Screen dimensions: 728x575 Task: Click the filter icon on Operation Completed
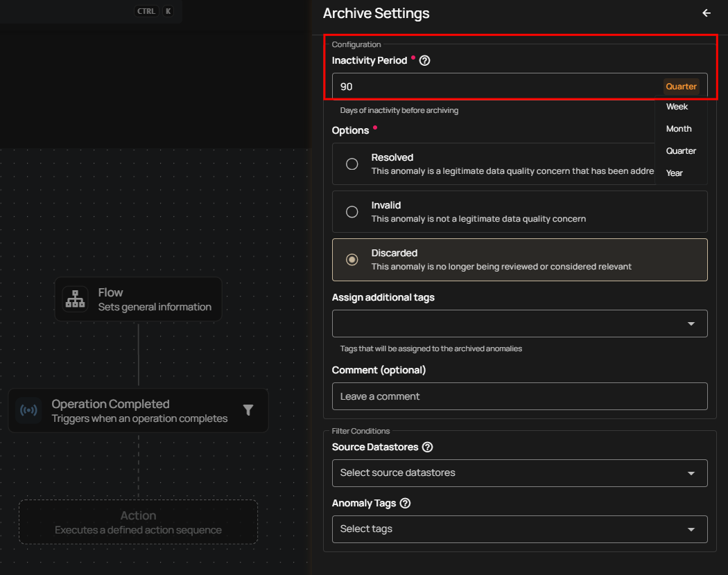(x=248, y=410)
